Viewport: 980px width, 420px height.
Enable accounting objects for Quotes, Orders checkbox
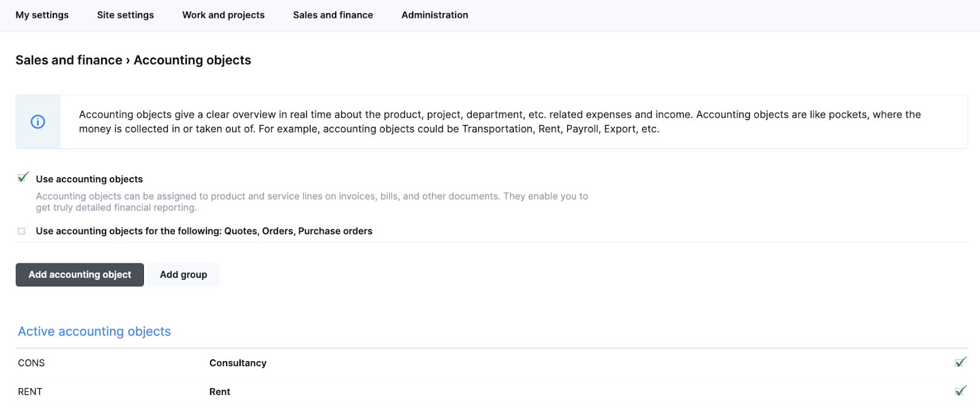click(x=21, y=231)
